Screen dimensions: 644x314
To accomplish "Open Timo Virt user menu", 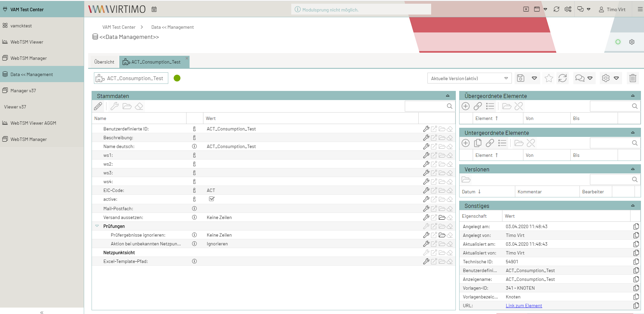I will tap(612, 9).
